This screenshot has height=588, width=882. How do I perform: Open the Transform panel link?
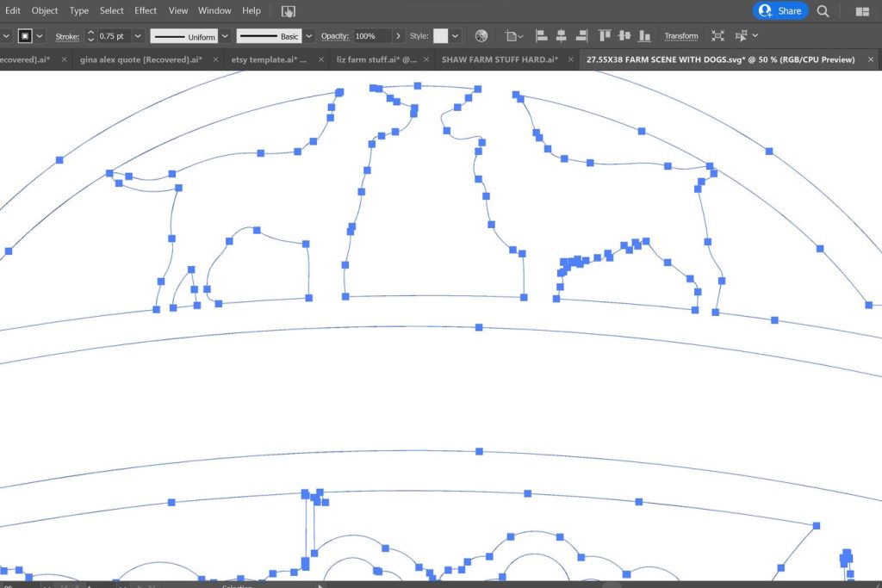tap(680, 36)
